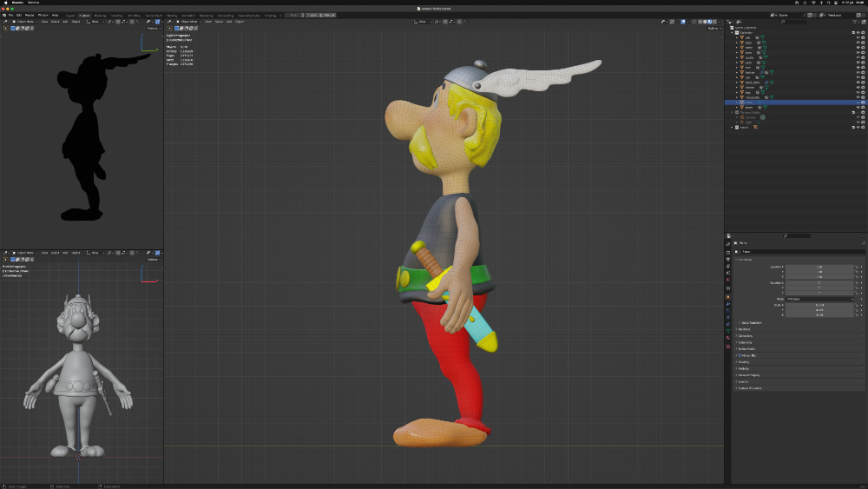The height and width of the screenshot is (489, 868).
Task: Expand the Collections panel in Properties
Action: (744, 335)
